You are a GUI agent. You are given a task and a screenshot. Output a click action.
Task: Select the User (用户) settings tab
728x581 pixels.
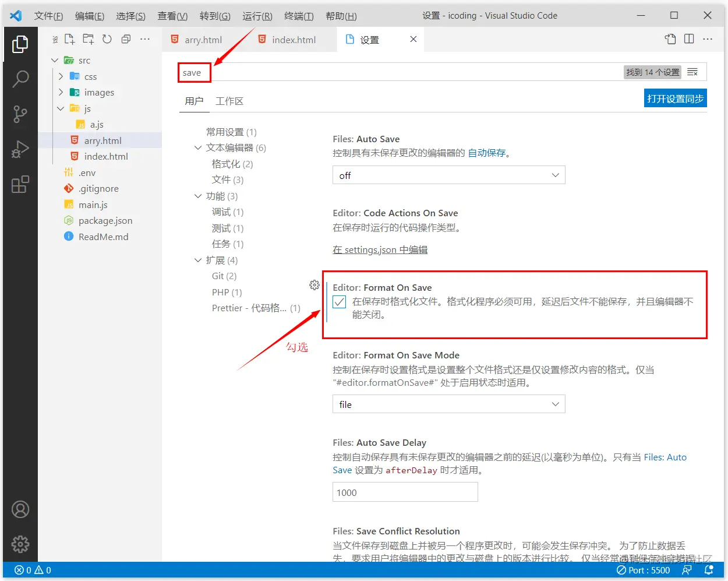[194, 101]
